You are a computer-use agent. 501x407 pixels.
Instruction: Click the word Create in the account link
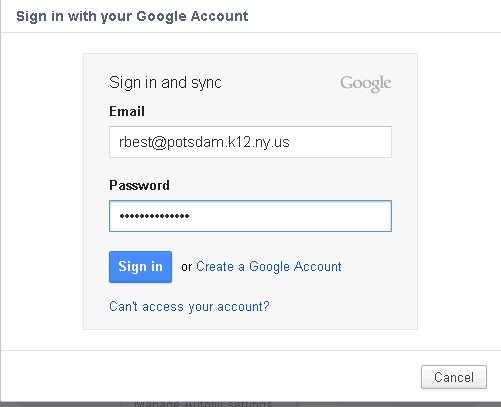(x=215, y=267)
